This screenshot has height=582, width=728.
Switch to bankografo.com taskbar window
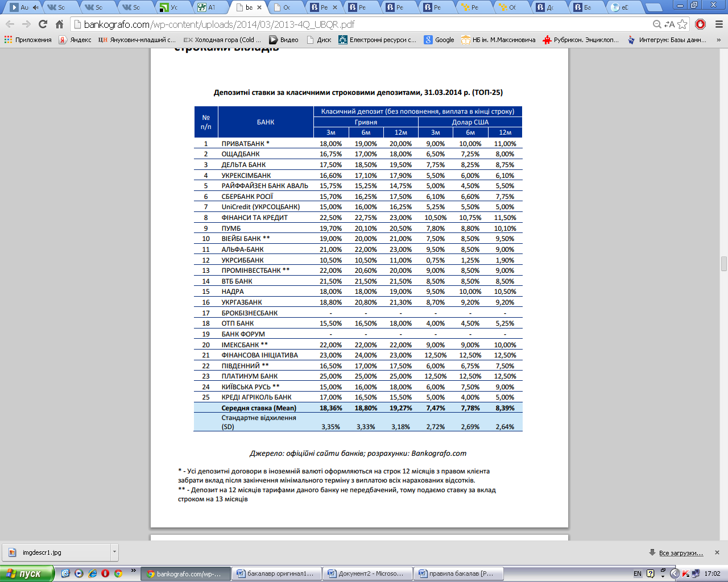(x=185, y=573)
